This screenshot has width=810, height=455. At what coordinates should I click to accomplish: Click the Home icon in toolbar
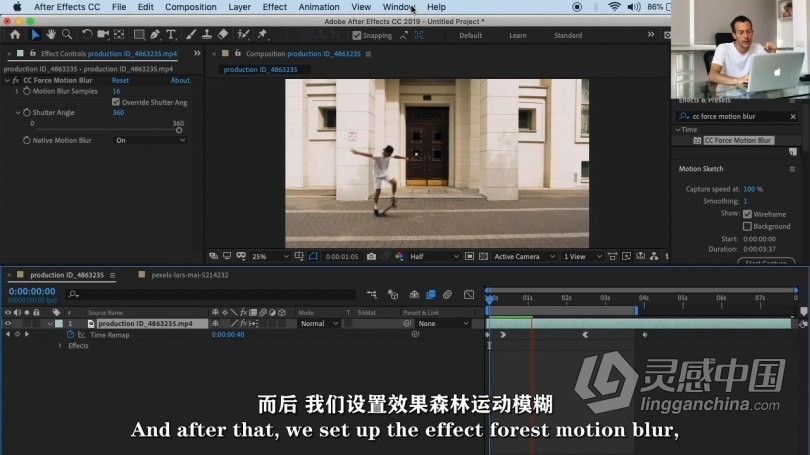pyautogui.click(x=15, y=35)
